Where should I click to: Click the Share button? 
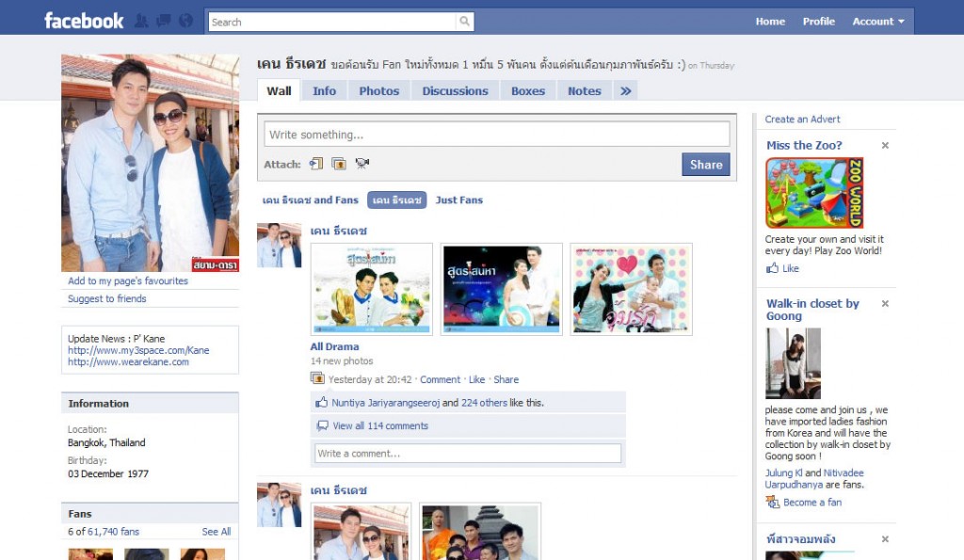coord(706,164)
